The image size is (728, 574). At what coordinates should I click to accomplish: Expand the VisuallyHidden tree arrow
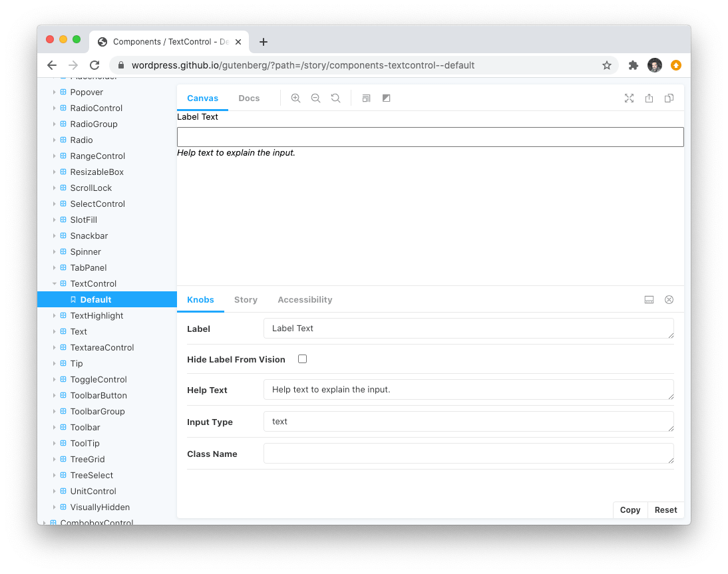pyautogui.click(x=55, y=507)
